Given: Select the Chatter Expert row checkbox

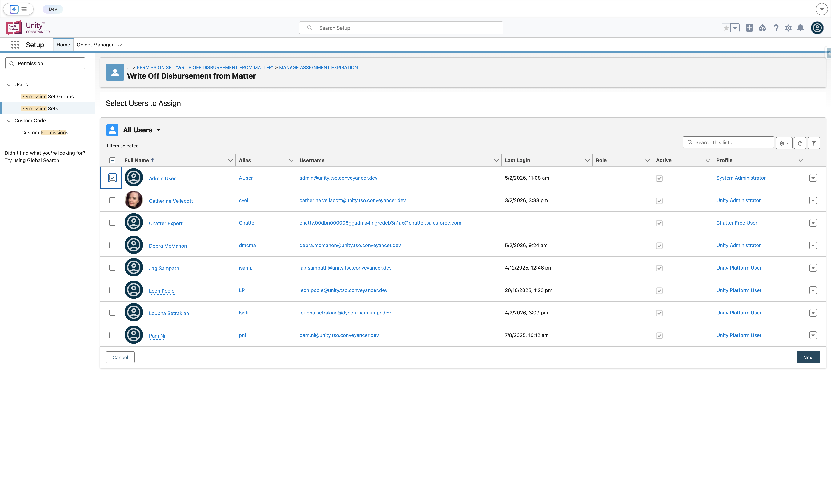Looking at the screenshot, I should pos(112,223).
